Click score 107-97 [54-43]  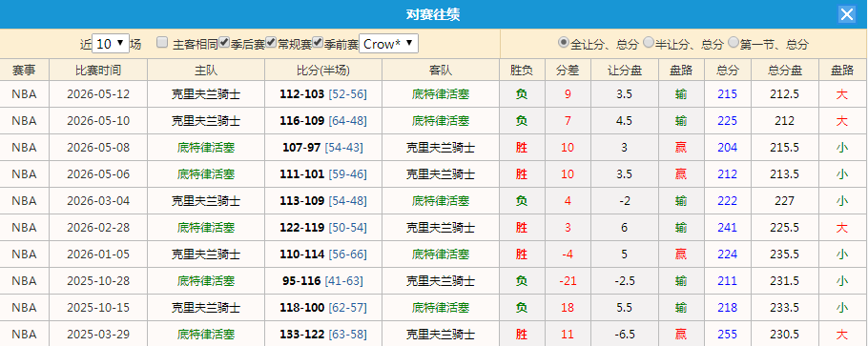(x=323, y=148)
